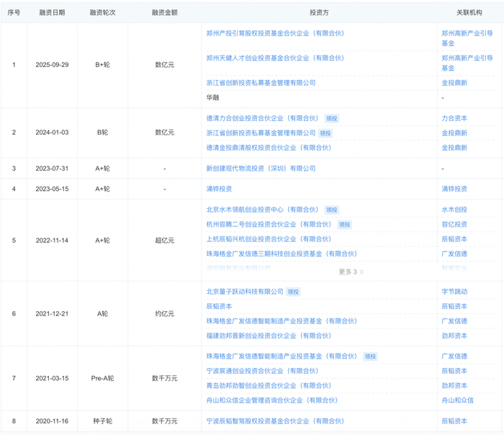The height and width of the screenshot is (435, 504).
Task: Open 郑州天健人才创业投资基金合伙企业 link
Action: [x=275, y=58]
